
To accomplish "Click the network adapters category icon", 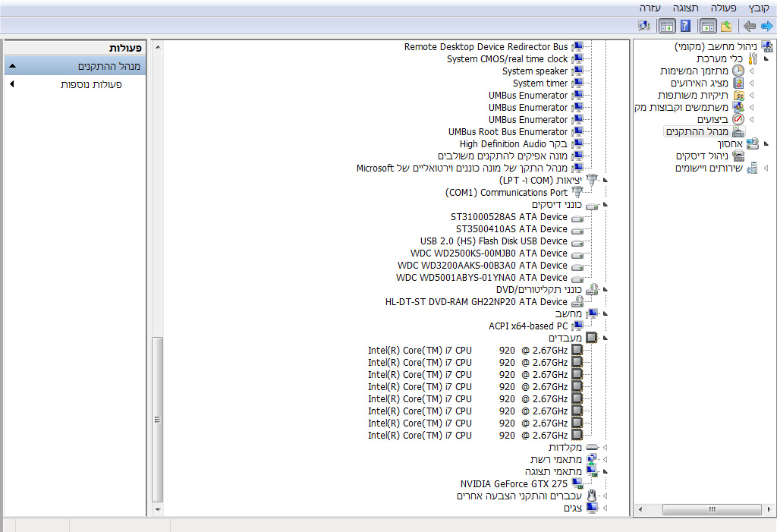I will click(592, 460).
